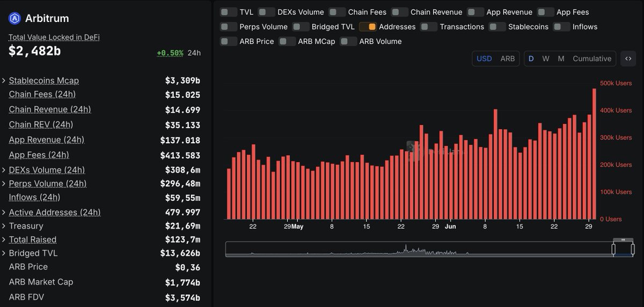This screenshot has width=644, height=307.
Task: Click the $3,309b stablecoins value
Action: 182,81
